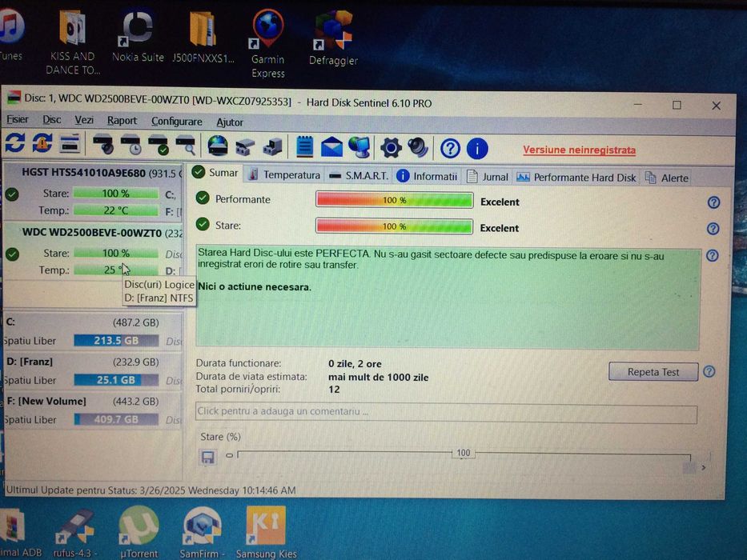Open the Performante Hard Disk tab
This screenshot has width=747, height=560.
[576, 178]
